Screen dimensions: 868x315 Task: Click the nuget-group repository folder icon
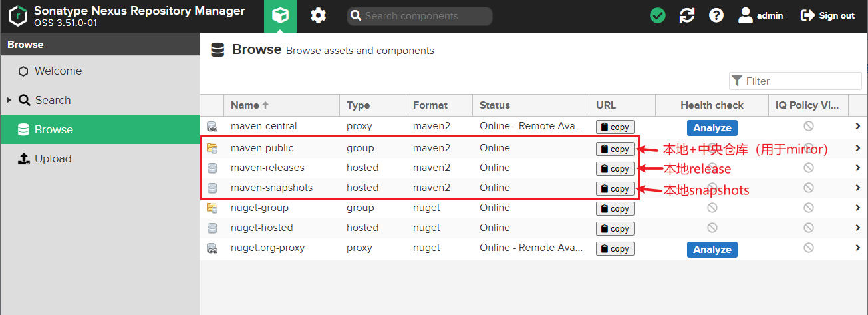[212, 208]
